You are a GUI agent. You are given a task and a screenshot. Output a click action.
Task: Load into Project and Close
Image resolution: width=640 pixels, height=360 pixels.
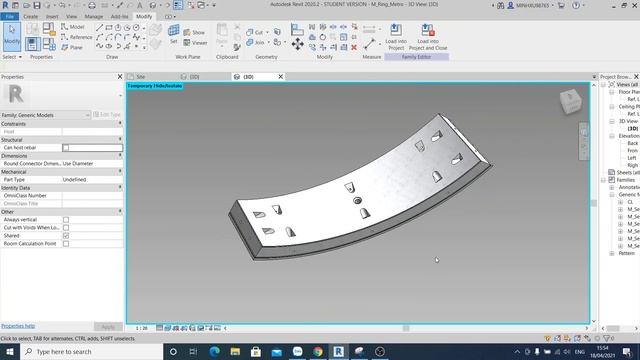coord(428,37)
